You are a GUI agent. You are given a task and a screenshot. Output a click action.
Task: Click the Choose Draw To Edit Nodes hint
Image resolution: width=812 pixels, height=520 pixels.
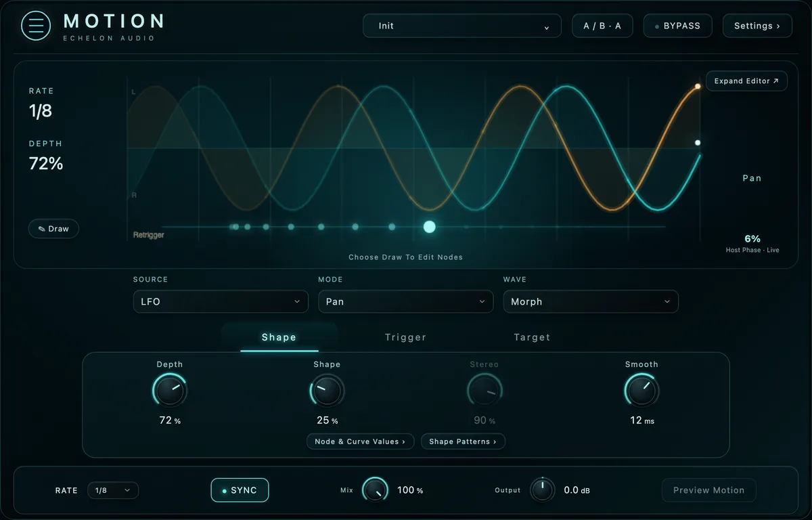tap(405, 257)
